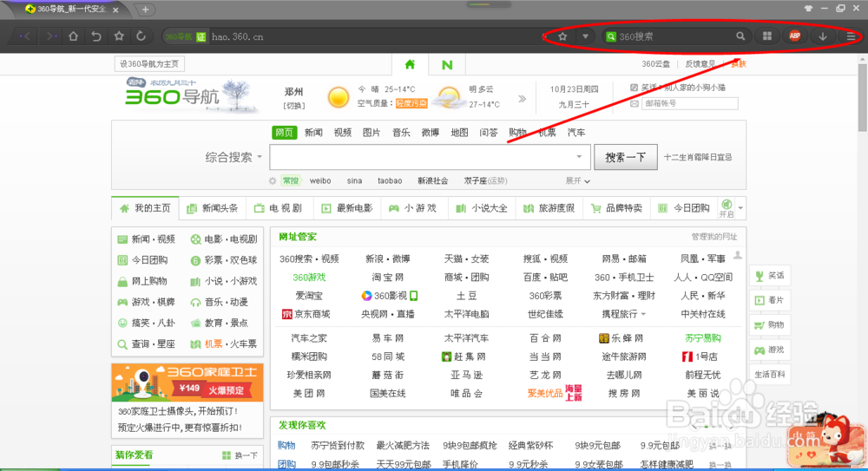Open favorites star icon in left toolbar
This screenshot has height=471, width=868.
point(119,36)
